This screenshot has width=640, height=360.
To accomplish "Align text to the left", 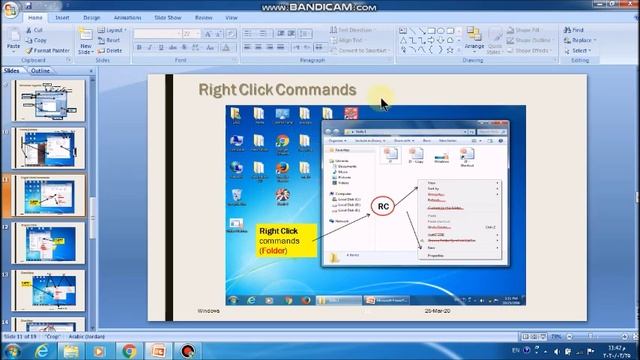I will point(247,48).
